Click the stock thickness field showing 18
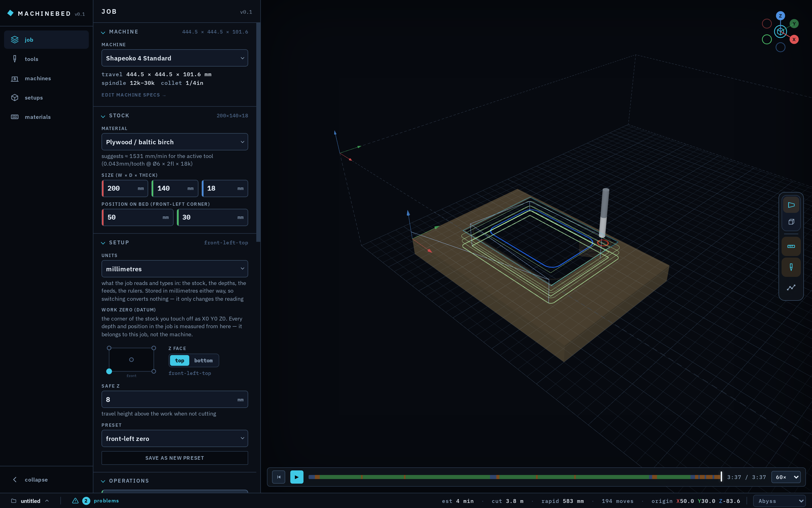Screen dimensions: 812x508 tap(225, 188)
